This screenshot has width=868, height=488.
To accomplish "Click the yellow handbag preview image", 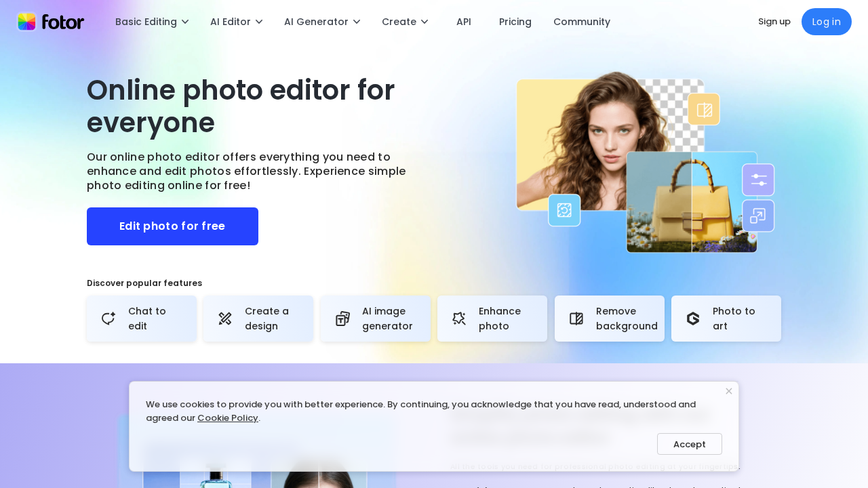I will 692,203.
